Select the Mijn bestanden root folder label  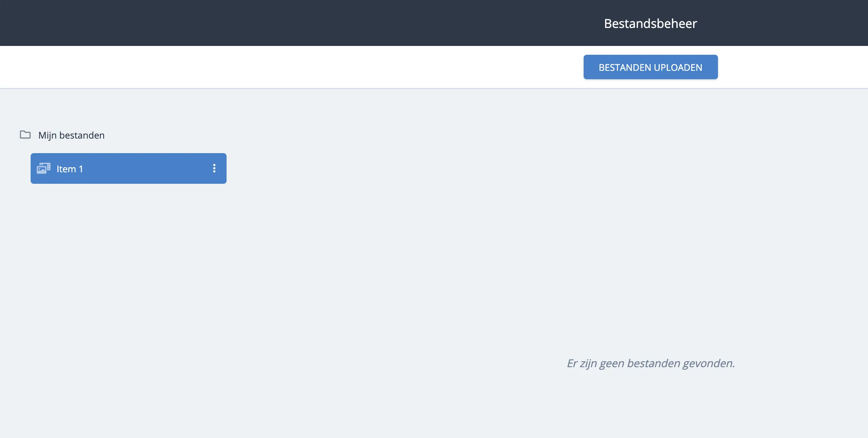tap(71, 135)
